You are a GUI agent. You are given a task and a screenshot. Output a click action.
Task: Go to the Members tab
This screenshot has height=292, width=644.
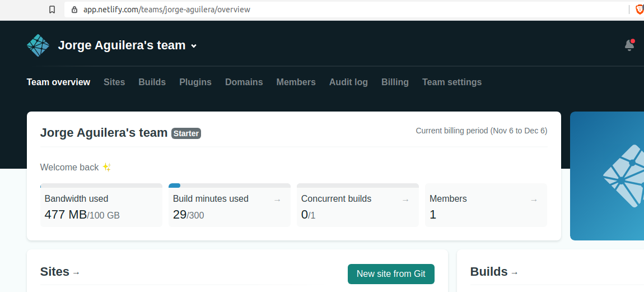296,82
